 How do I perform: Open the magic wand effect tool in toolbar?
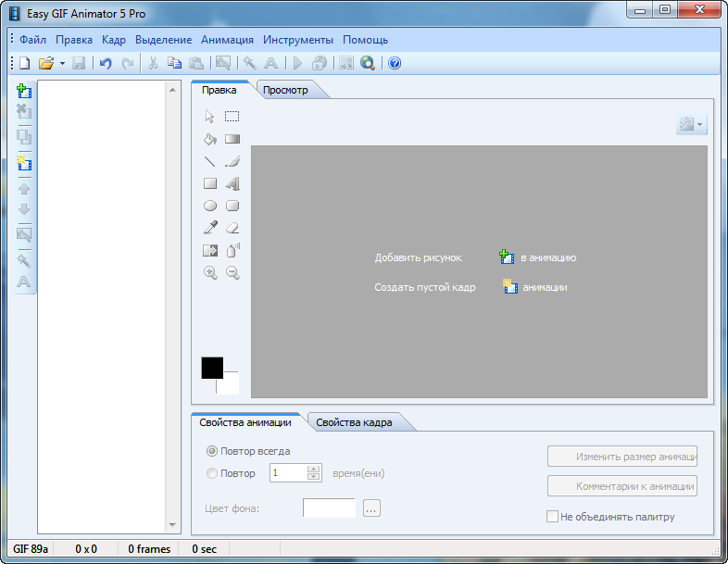coord(250,63)
